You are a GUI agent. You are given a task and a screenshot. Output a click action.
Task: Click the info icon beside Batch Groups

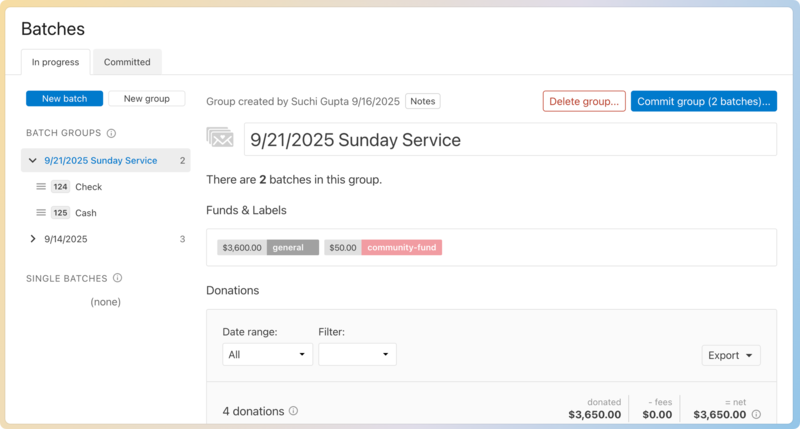[111, 133]
